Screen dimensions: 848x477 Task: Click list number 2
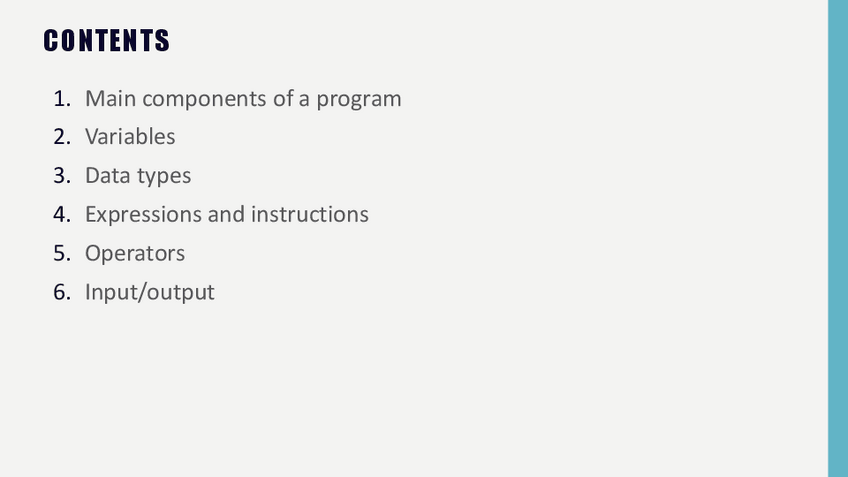tap(62, 137)
